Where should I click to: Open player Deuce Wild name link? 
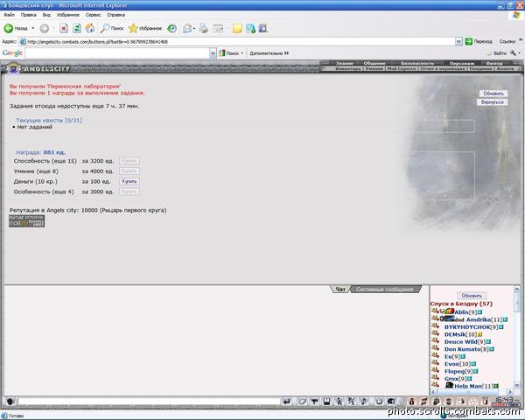coord(461,342)
